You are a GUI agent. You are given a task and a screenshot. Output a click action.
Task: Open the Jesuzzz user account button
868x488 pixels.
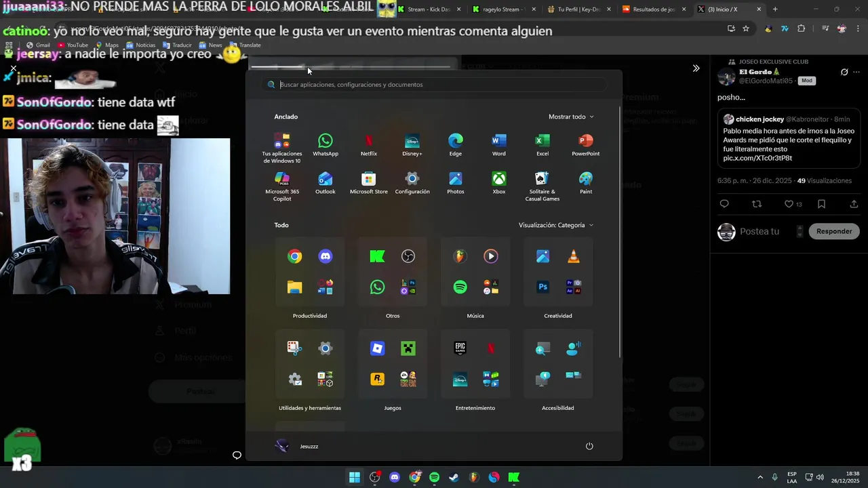coord(297,446)
